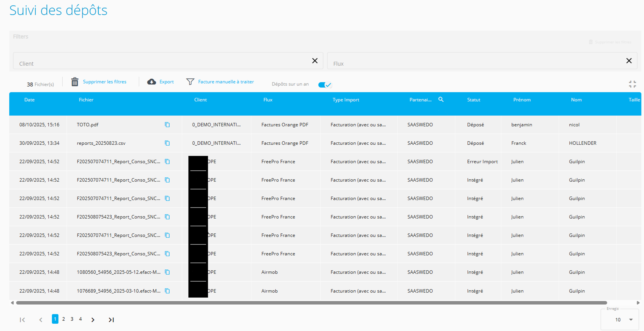Click funnel icon for Facture manuelle à traiter

tap(190, 82)
